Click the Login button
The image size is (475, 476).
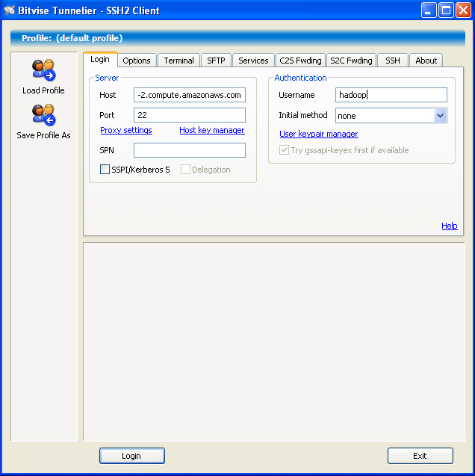(x=132, y=456)
